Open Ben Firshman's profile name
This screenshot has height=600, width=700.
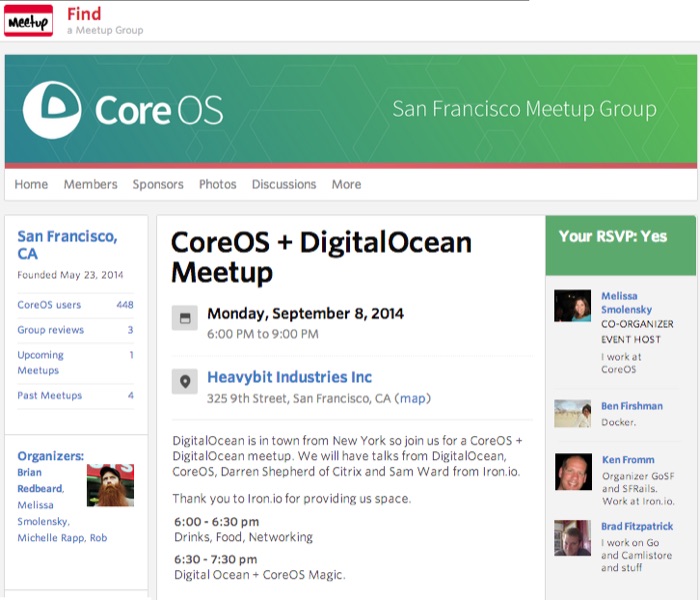tap(632, 406)
